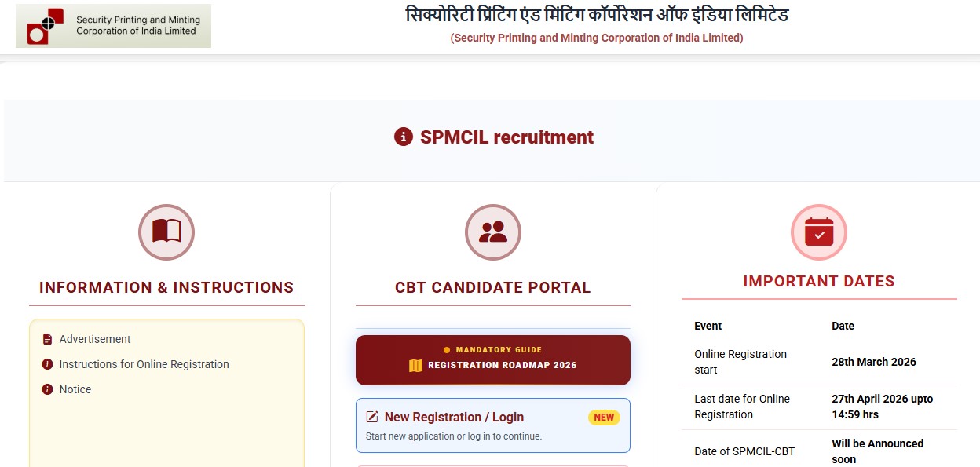
Task: Click the Online Registration start date entry
Action: 740,362
